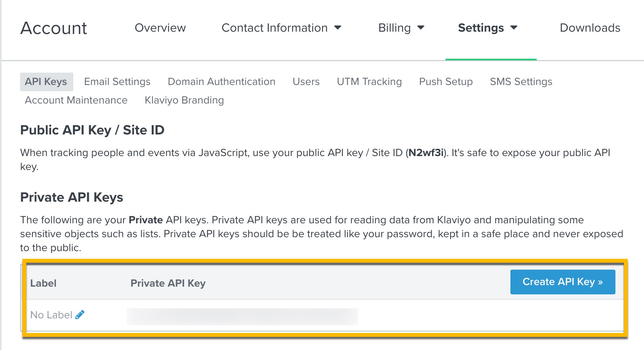The image size is (644, 350).
Task: Open the Billing dropdown arrow
Action: [x=421, y=28]
